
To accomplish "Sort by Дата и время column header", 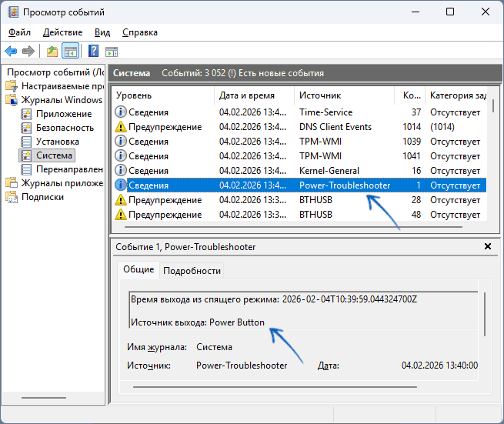I will pyautogui.click(x=245, y=95).
